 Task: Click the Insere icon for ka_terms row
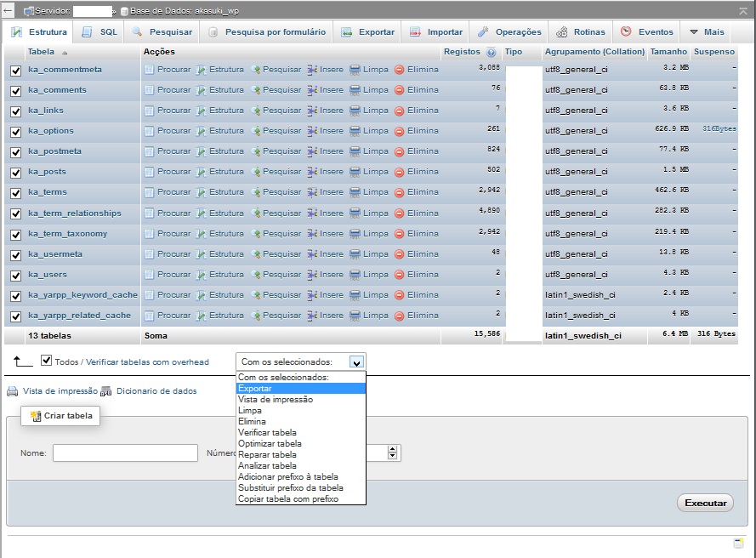[x=312, y=192]
